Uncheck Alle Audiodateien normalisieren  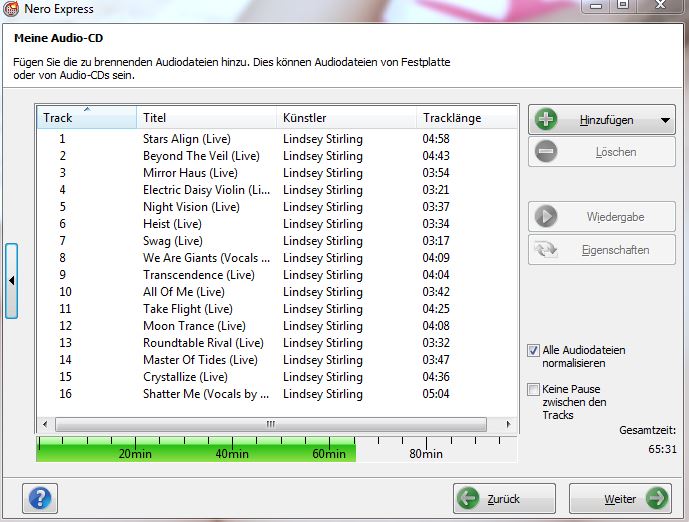click(x=533, y=350)
